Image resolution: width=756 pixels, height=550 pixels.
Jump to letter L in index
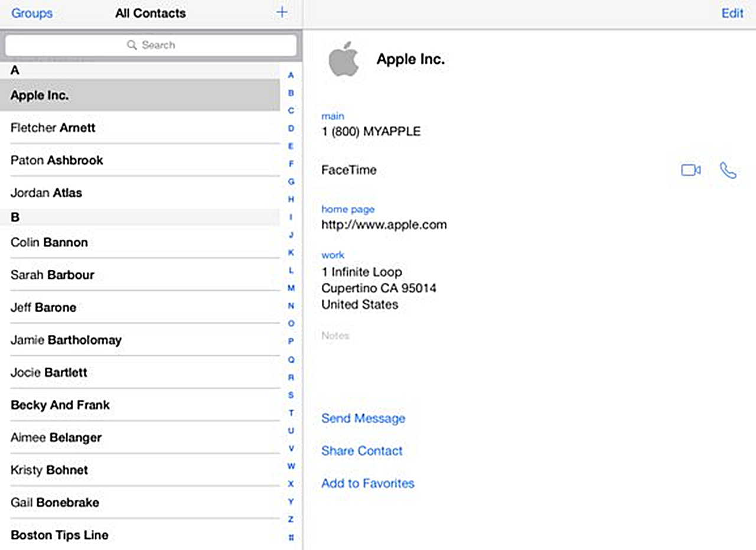291,270
